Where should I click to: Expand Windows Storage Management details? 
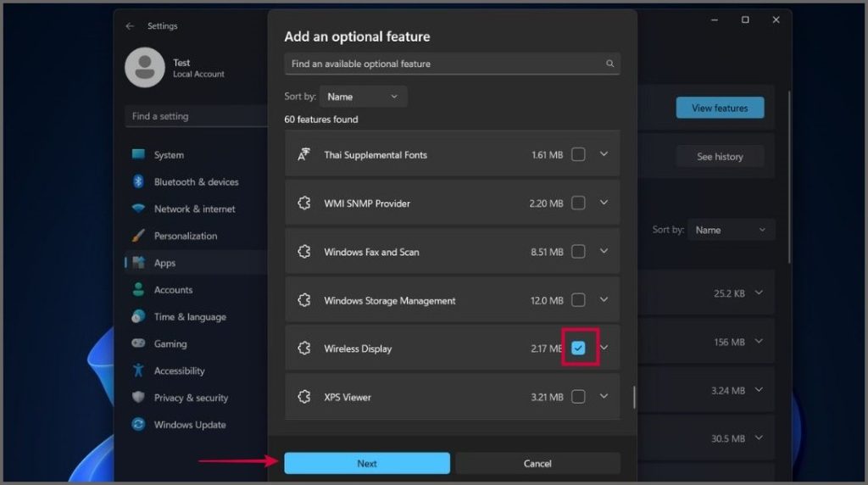(x=604, y=299)
